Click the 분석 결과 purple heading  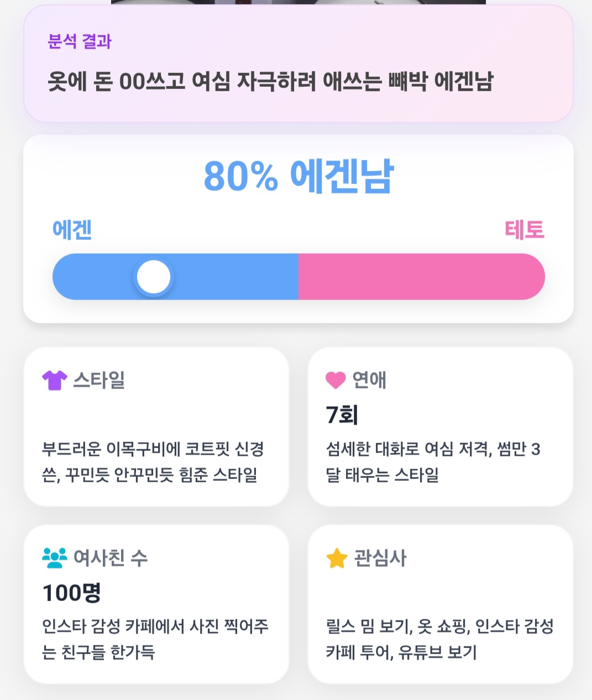(80, 41)
